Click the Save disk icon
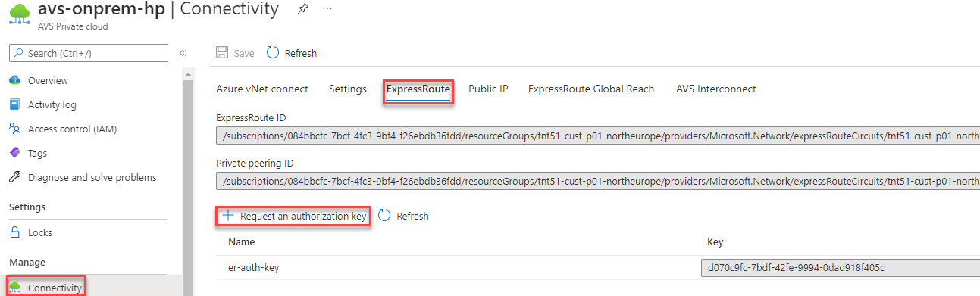The image size is (980, 296). click(x=222, y=53)
